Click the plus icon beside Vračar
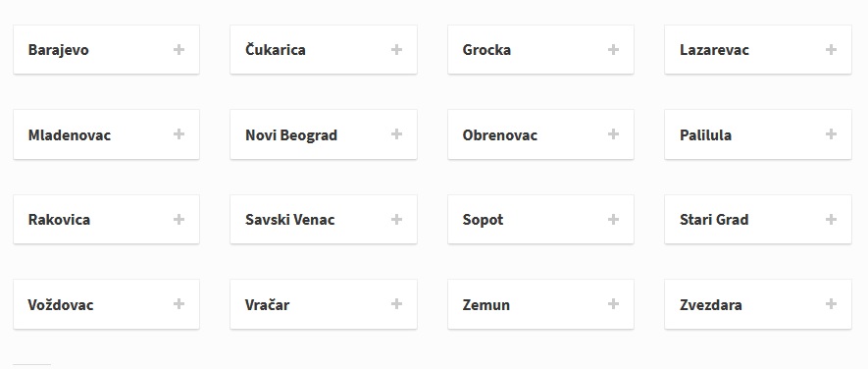The height and width of the screenshot is (369, 868). 396,303
